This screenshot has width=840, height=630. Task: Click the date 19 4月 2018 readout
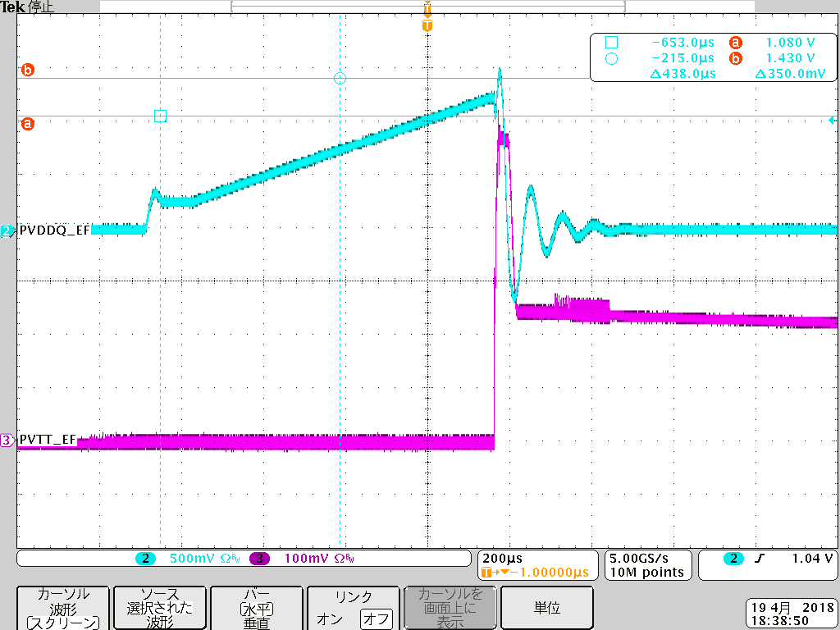click(x=792, y=608)
